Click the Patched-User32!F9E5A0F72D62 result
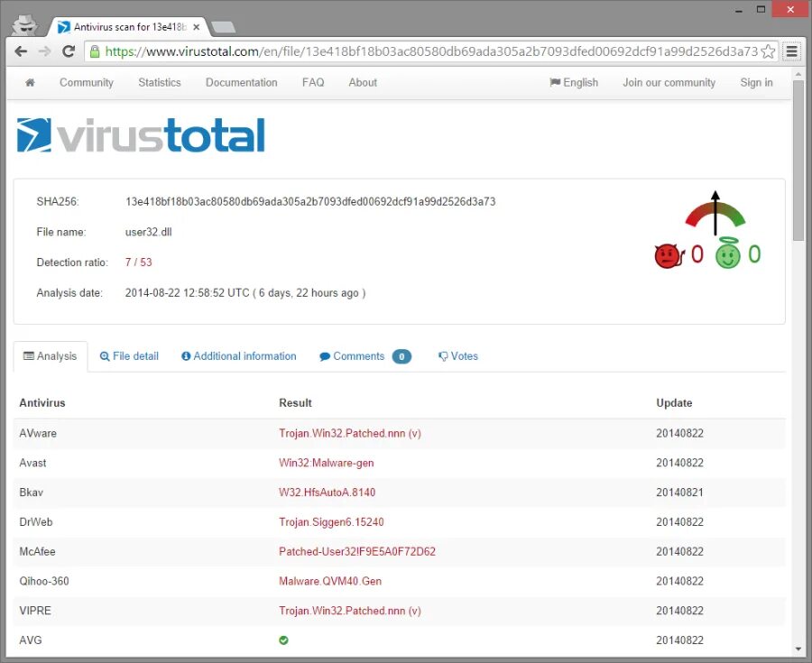The image size is (812, 663). [357, 551]
